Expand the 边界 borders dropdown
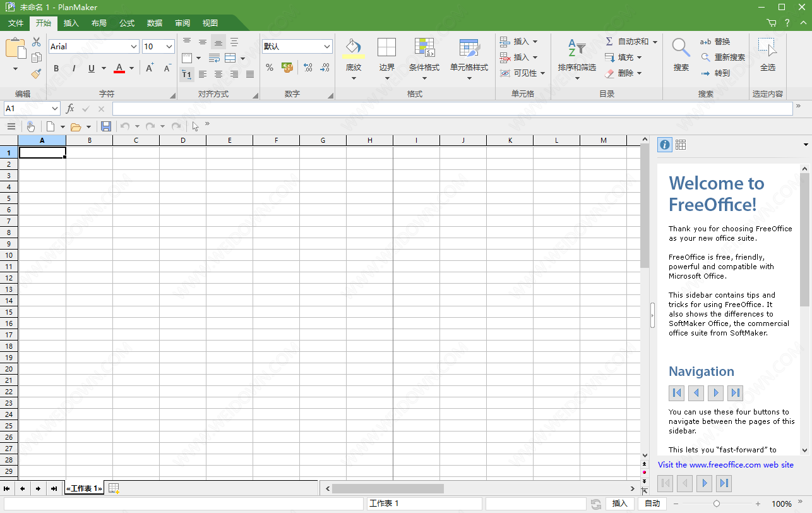The height and width of the screenshot is (513, 812). (x=386, y=78)
